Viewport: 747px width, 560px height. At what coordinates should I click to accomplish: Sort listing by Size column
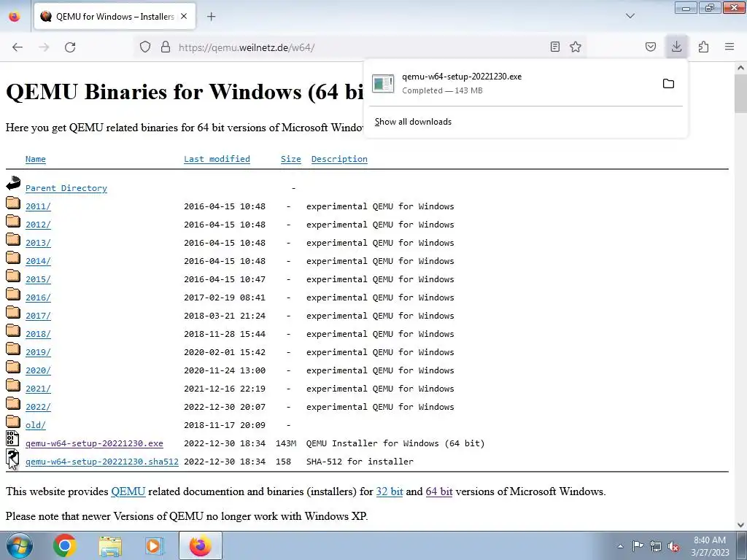[290, 159]
